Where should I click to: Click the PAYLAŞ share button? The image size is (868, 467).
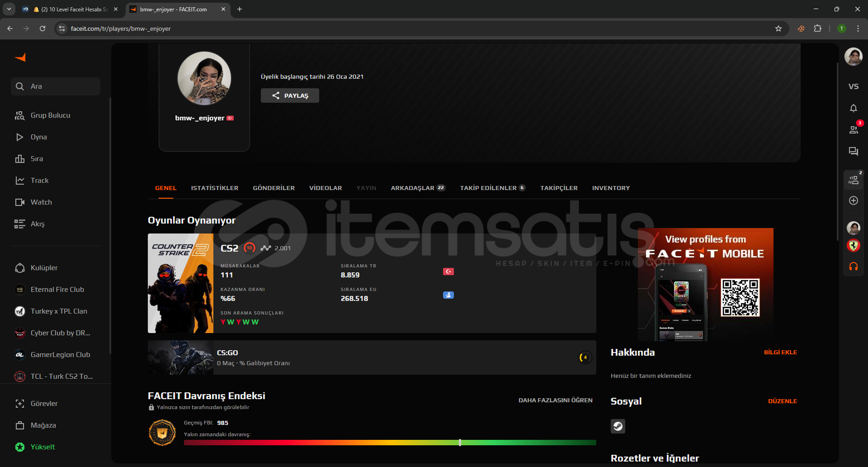tap(290, 95)
